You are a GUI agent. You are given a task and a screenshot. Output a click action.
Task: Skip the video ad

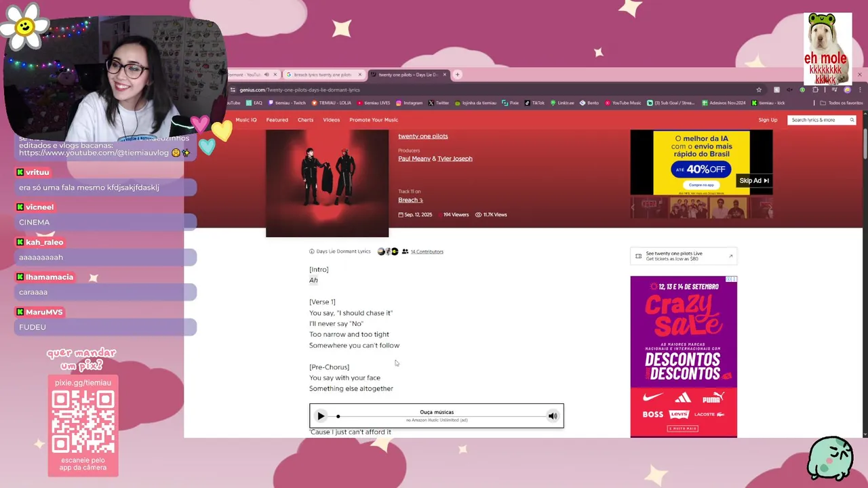pyautogui.click(x=754, y=180)
